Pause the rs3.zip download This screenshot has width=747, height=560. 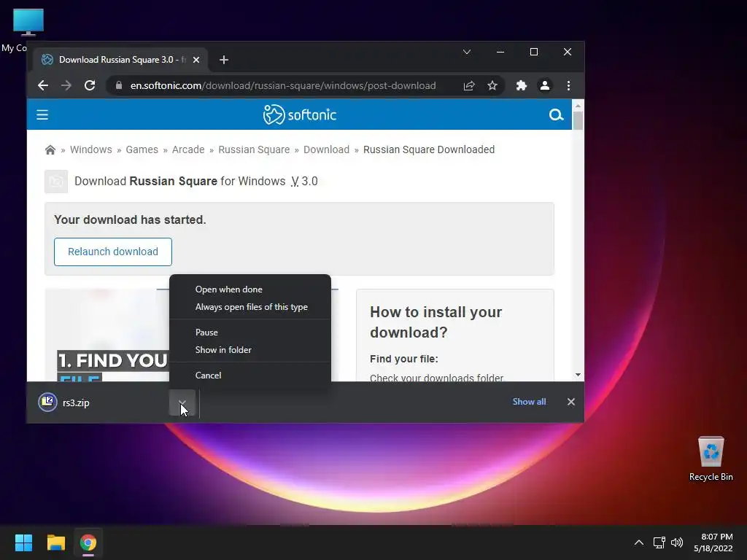tap(249, 332)
